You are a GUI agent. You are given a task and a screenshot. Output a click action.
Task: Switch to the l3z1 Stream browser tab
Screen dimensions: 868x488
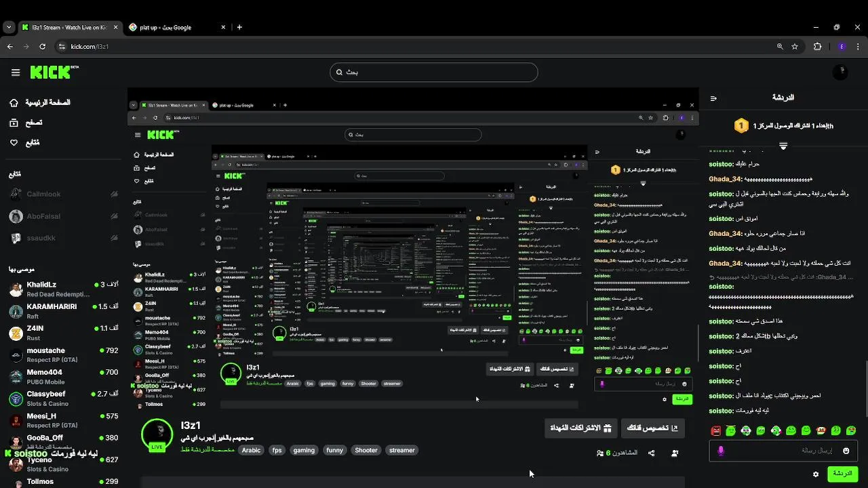pyautogui.click(x=70, y=27)
